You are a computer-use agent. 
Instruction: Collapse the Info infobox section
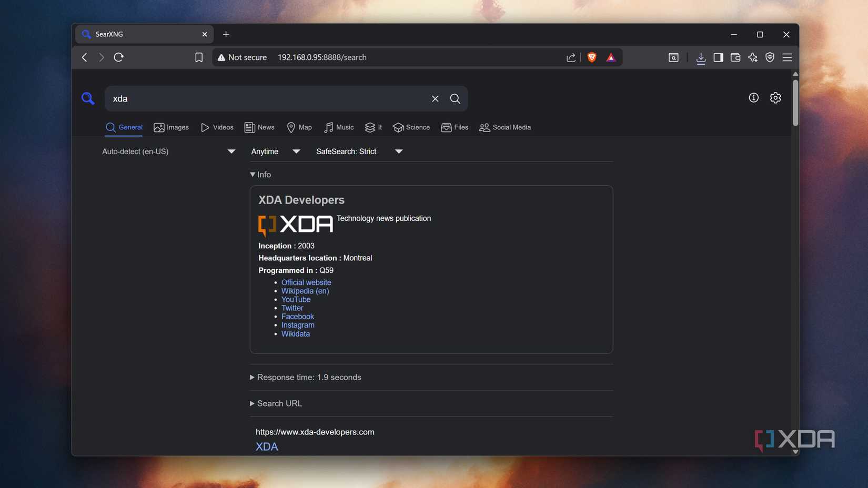click(x=260, y=174)
